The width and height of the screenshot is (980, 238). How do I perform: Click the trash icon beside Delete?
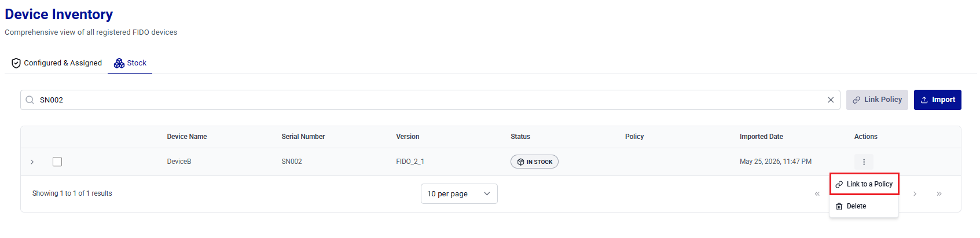tap(839, 206)
